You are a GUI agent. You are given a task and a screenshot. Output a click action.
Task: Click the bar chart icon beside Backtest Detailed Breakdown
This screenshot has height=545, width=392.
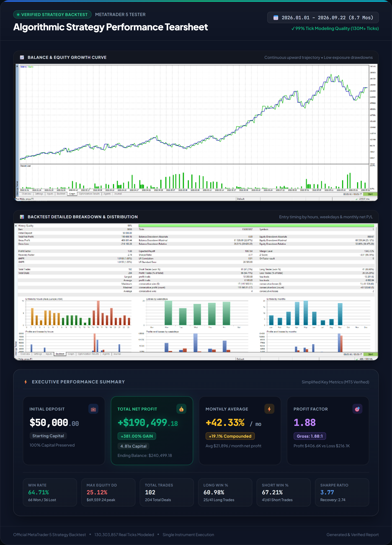(x=22, y=217)
